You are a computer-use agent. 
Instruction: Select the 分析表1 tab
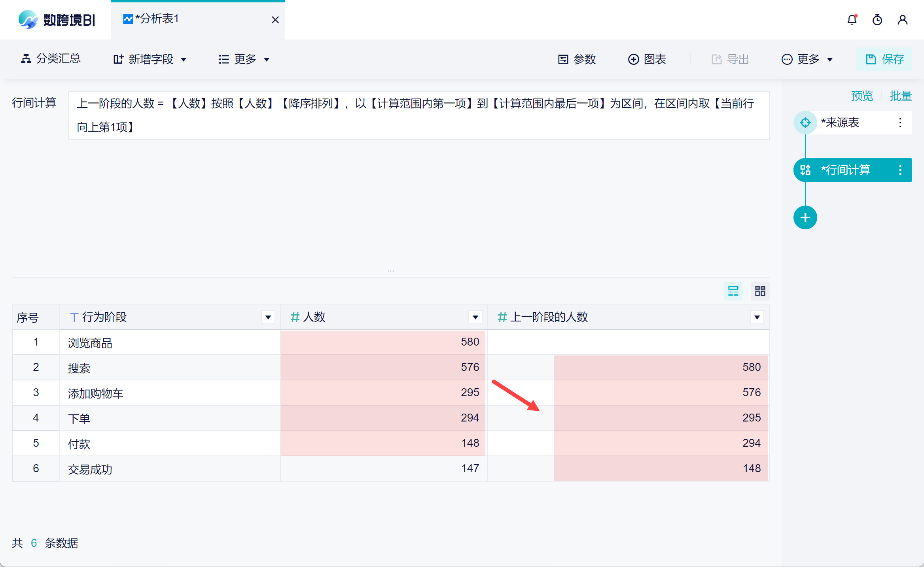158,19
